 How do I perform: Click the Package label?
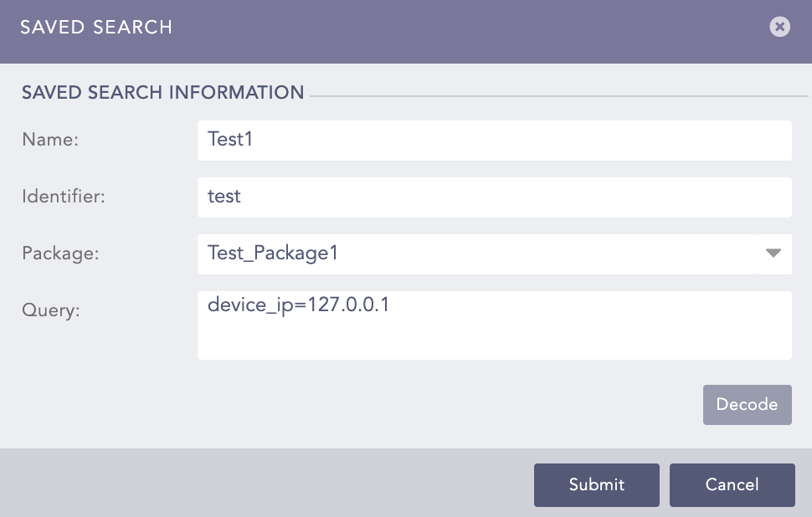point(59,253)
